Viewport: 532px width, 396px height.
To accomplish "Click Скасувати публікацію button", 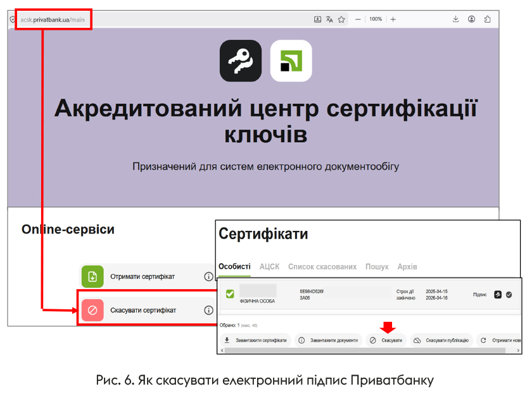I will tap(441, 340).
